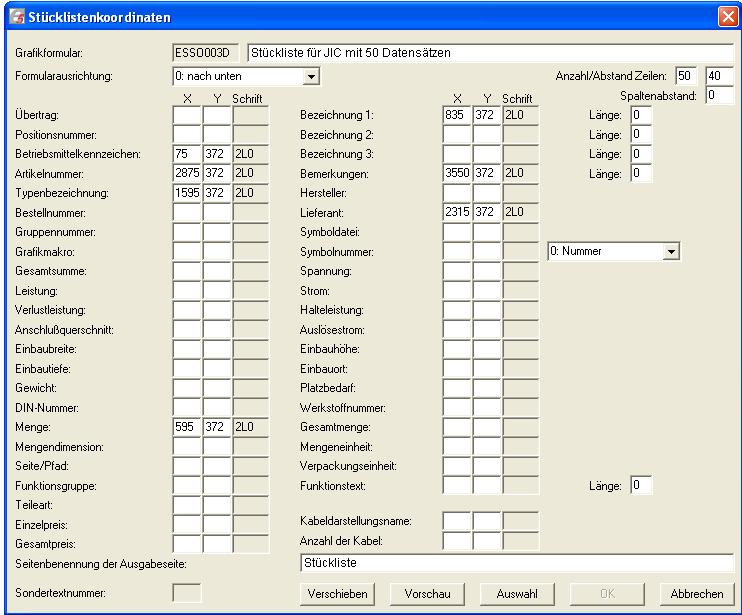This screenshot has height=615, width=742.
Task: Click the Verschieben button
Action: 337,594
